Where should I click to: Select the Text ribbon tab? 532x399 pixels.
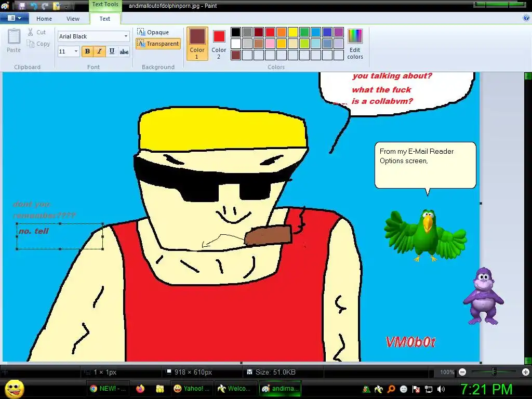[x=104, y=19]
